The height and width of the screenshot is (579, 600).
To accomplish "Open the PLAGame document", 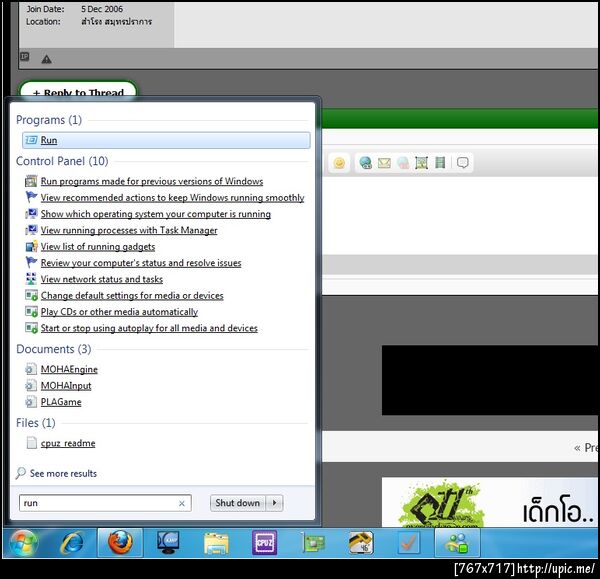I will click(61, 402).
